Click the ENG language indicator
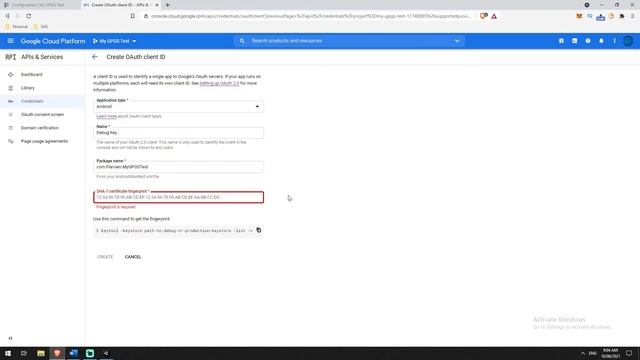This screenshot has height=360, width=640. coord(593,353)
